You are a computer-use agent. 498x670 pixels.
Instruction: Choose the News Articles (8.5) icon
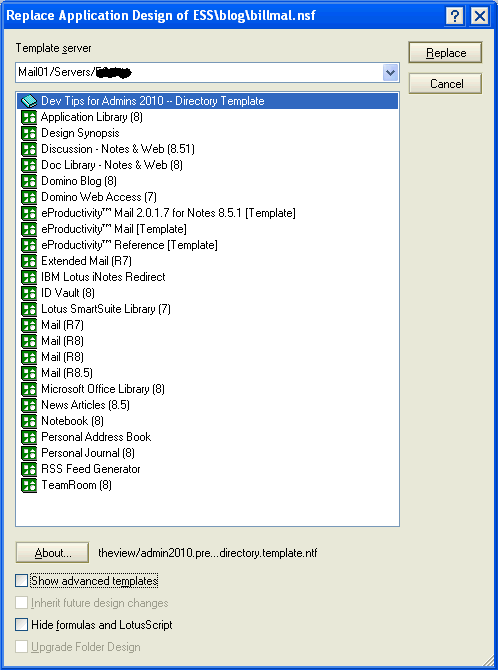point(29,405)
